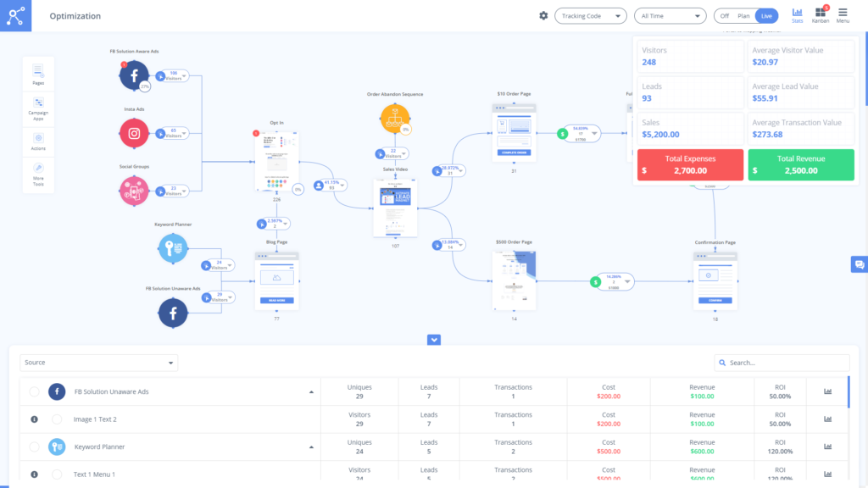Open Campaign Apps in sidebar
Image resolution: width=868 pixels, height=488 pixels.
(38, 108)
